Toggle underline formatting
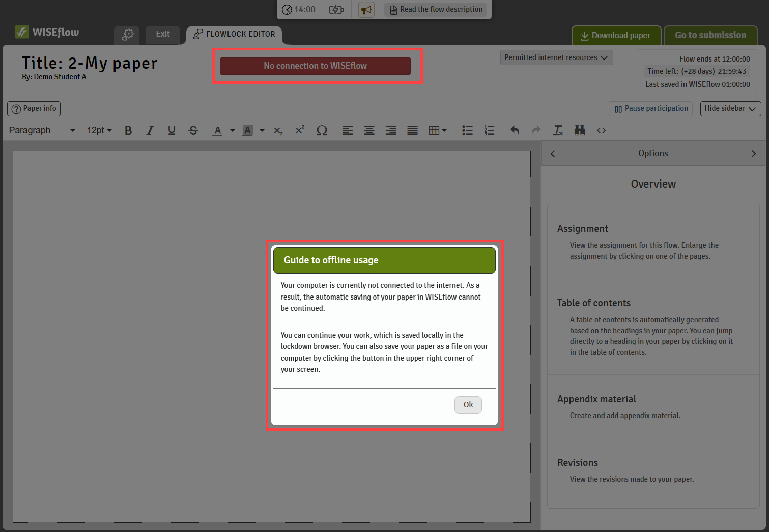This screenshot has height=532, width=769. pos(172,131)
